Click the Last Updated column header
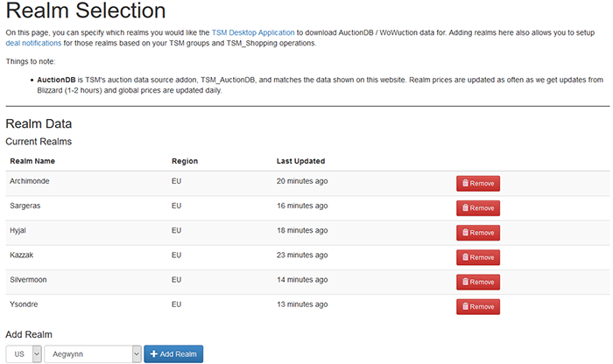The width and height of the screenshot is (613, 364). 300,161
